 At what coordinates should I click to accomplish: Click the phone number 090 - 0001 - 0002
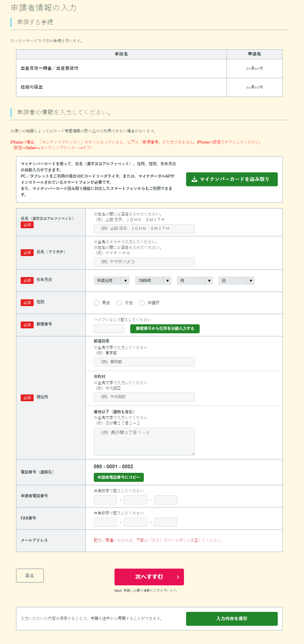[x=113, y=467]
